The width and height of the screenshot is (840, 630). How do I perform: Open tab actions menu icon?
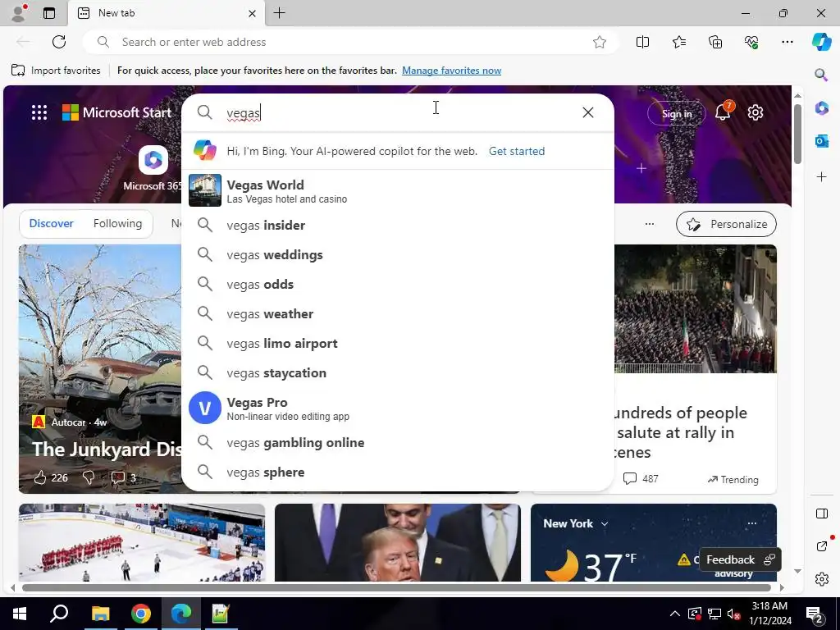click(49, 13)
